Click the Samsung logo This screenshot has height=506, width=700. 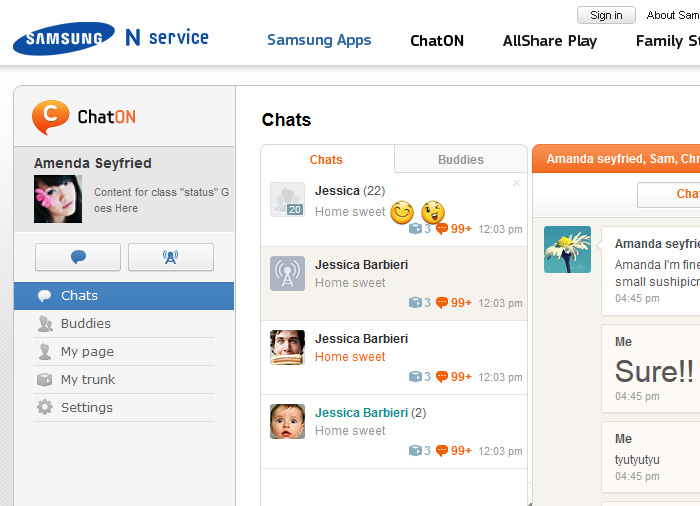click(64, 38)
